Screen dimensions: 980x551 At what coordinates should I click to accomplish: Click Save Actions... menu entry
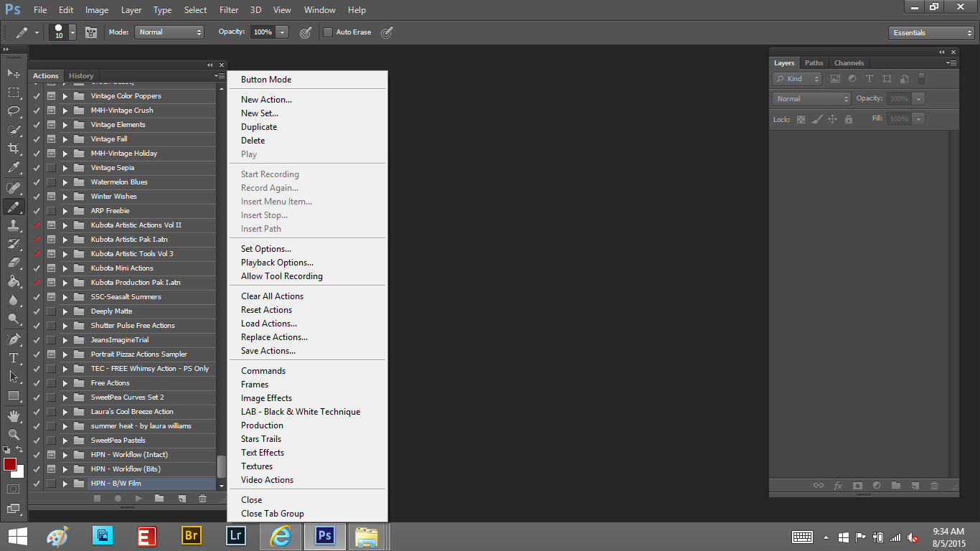268,351
